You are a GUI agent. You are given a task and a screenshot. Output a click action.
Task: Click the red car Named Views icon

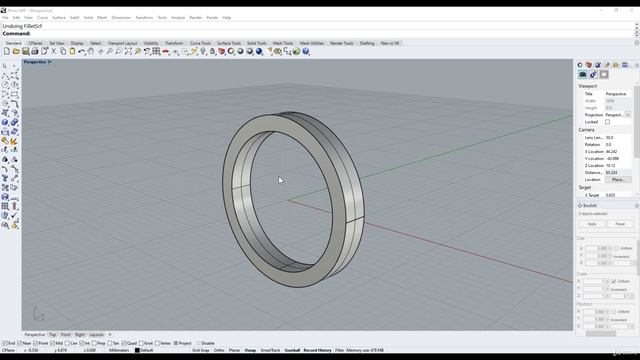[165, 51]
